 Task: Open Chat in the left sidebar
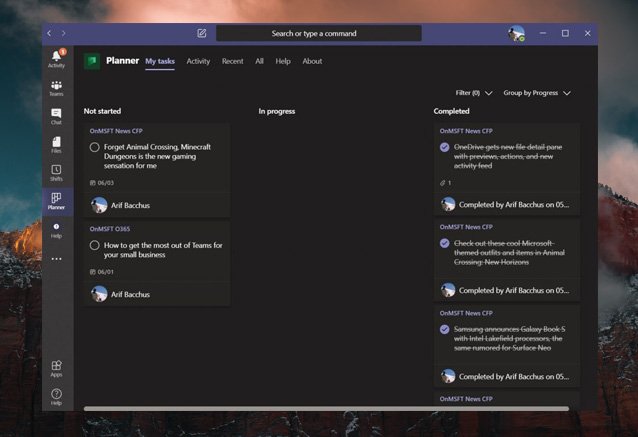point(56,116)
